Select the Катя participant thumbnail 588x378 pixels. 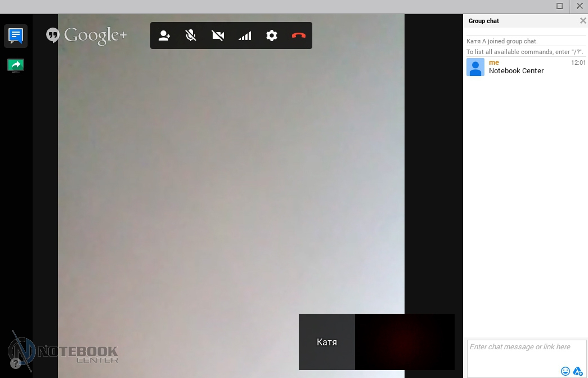click(327, 342)
